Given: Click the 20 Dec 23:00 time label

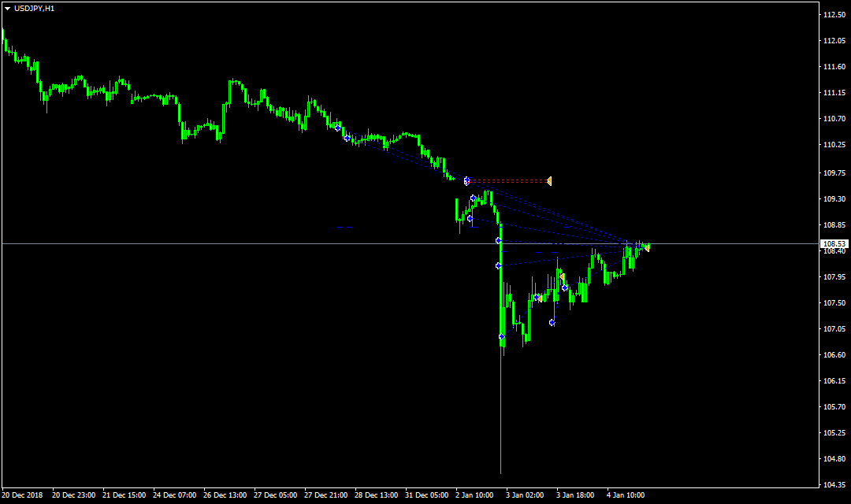Looking at the screenshot, I should pyautogui.click(x=74, y=495).
